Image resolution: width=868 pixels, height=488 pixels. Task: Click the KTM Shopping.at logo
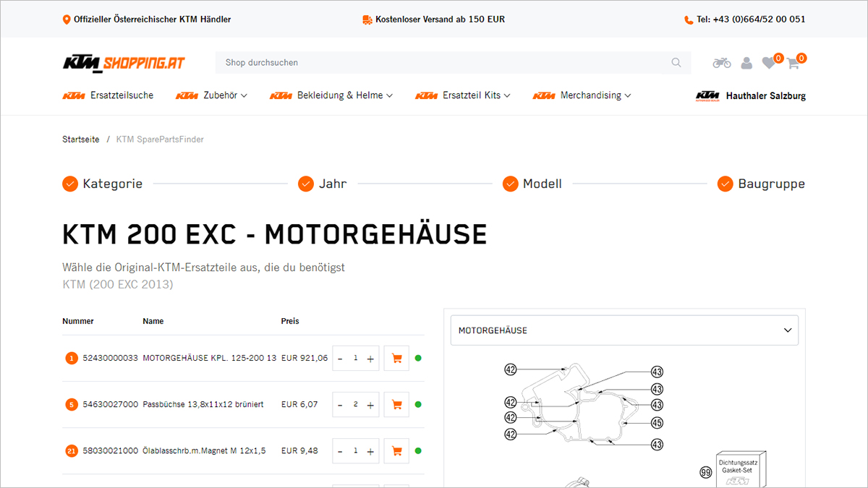(123, 63)
